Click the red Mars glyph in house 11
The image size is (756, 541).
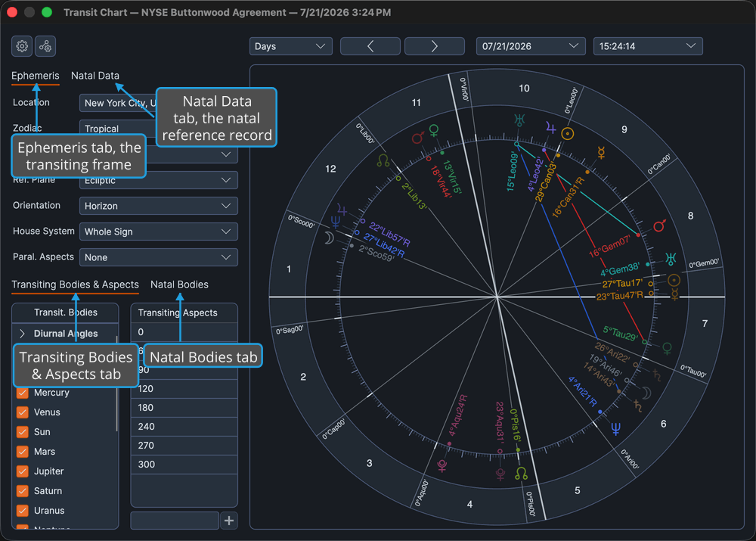click(x=418, y=138)
